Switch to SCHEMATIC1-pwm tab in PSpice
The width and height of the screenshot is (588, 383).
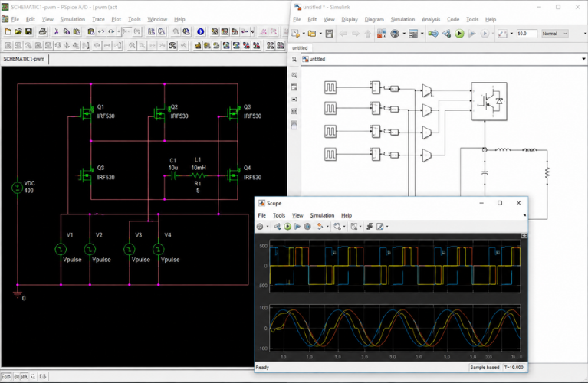pyautogui.click(x=24, y=59)
